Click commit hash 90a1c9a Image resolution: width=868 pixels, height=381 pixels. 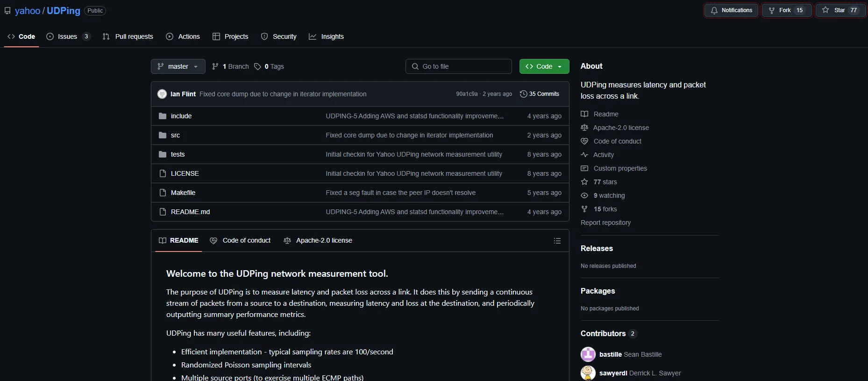pos(467,94)
